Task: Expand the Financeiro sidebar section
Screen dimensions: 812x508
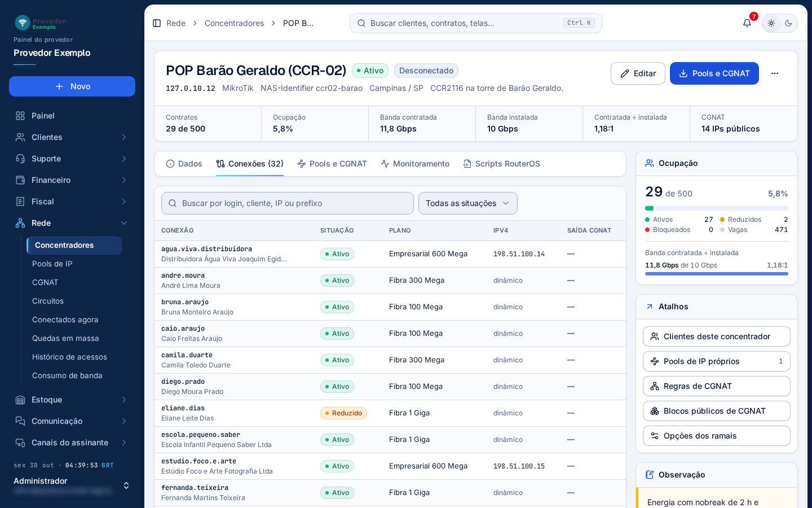Action: pos(72,180)
